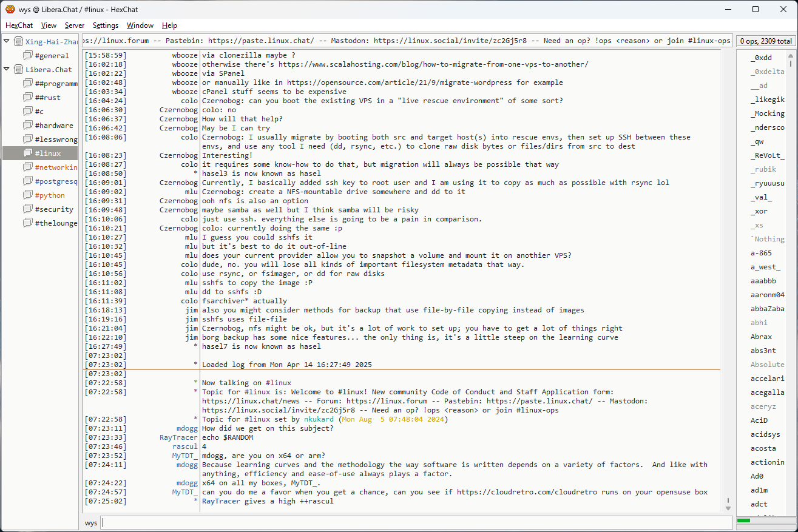Image resolution: width=798 pixels, height=532 pixels.
Task: Open the Settings menu
Action: (x=105, y=25)
